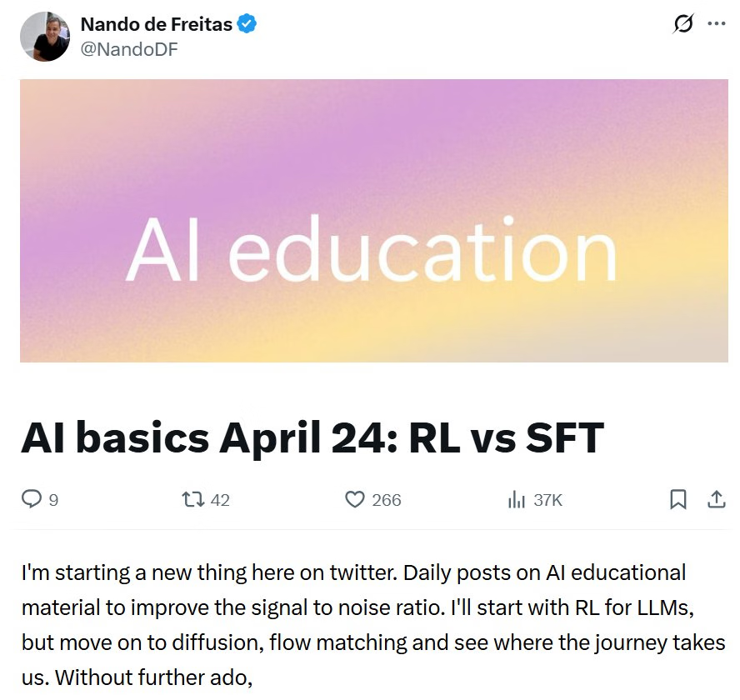This screenshot has width=740, height=700.
Task: Click the 9 replies count
Action: click(54, 500)
